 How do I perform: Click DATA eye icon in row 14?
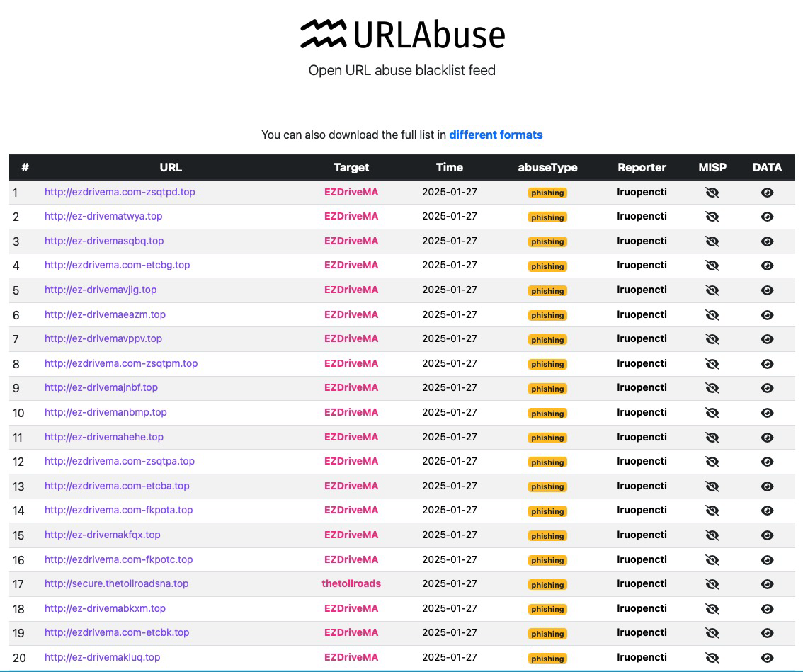pyautogui.click(x=767, y=511)
